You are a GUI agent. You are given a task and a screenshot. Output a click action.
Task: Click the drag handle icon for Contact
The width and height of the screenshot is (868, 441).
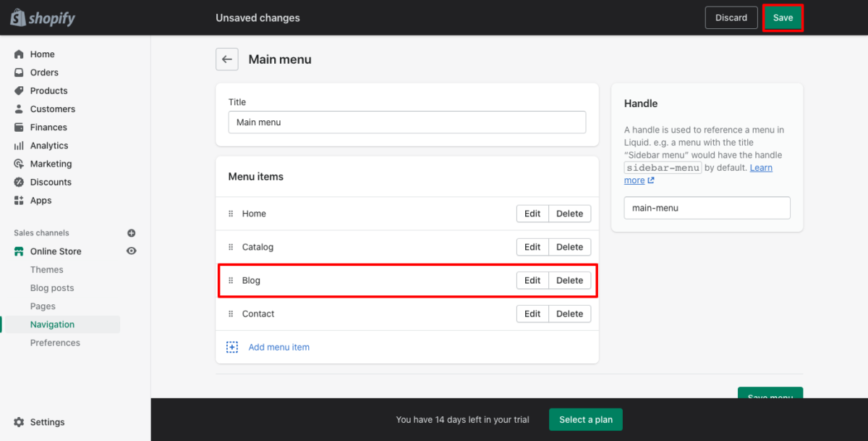[231, 314]
